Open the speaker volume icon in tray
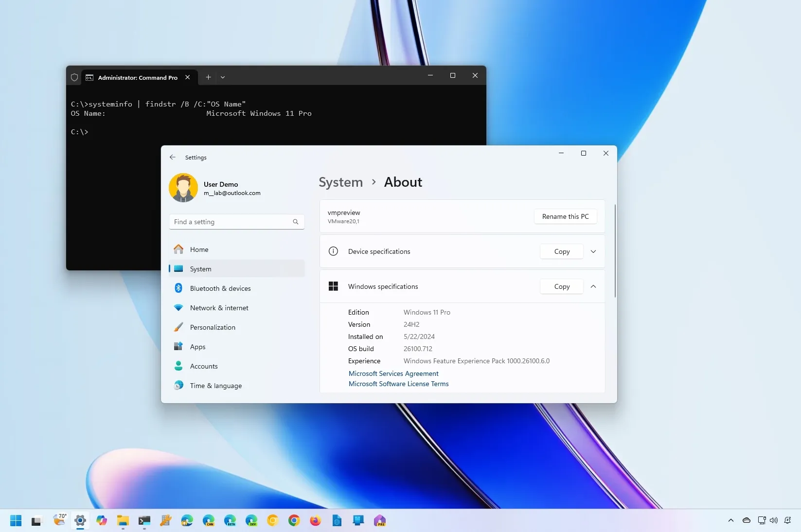 pyautogui.click(x=774, y=520)
